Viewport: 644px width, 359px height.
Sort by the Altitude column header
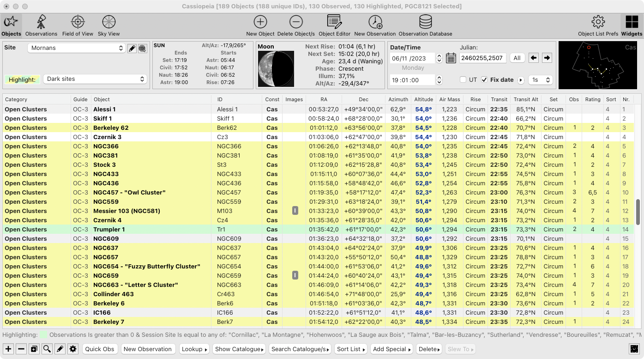click(423, 99)
